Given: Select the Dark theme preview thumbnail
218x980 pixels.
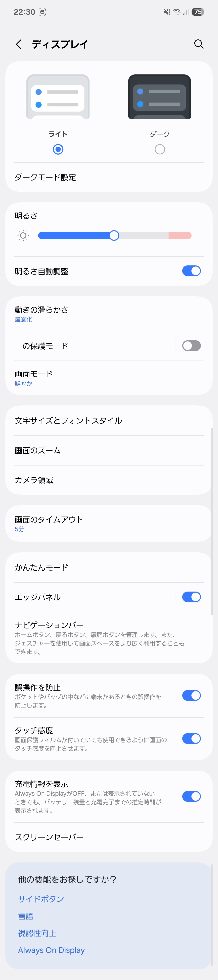Looking at the screenshot, I should pyautogui.click(x=159, y=97).
